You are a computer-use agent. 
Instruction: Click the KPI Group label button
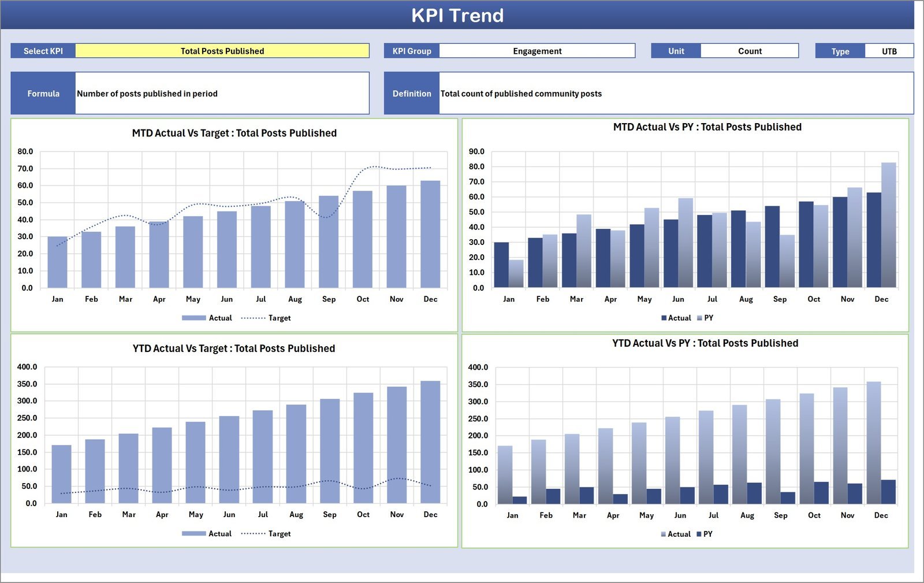tap(411, 51)
